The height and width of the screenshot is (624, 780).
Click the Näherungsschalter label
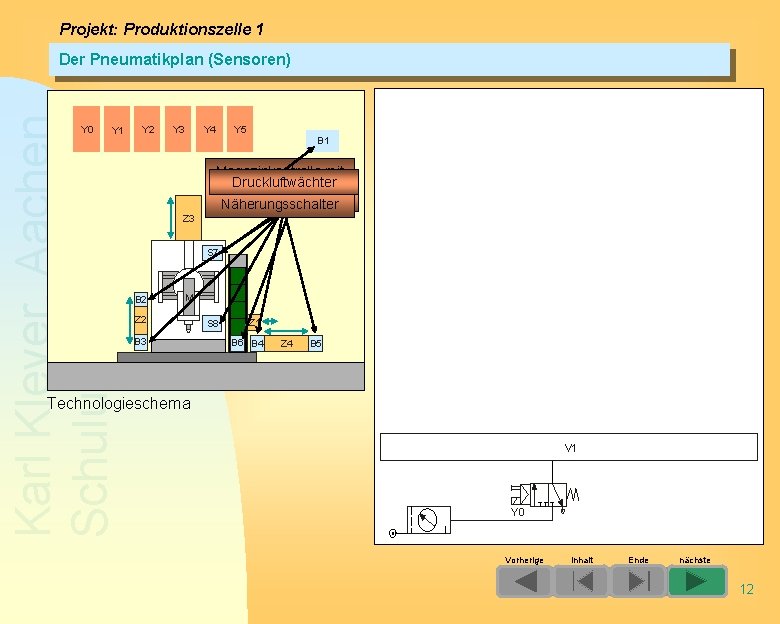pyautogui.click(x=280, y=205)
